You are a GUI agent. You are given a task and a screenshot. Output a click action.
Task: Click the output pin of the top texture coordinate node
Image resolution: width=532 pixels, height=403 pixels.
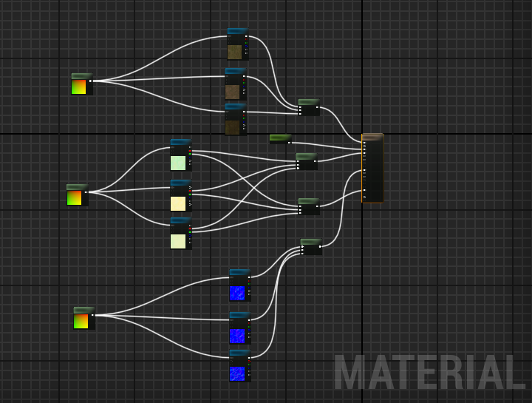(x=91, y=81)
